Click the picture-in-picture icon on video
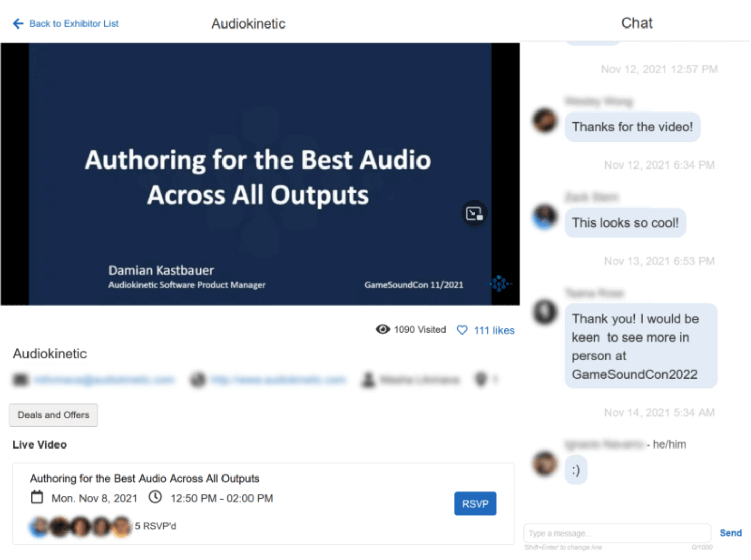Screen dimensions: 751x560 pos(474,214)
